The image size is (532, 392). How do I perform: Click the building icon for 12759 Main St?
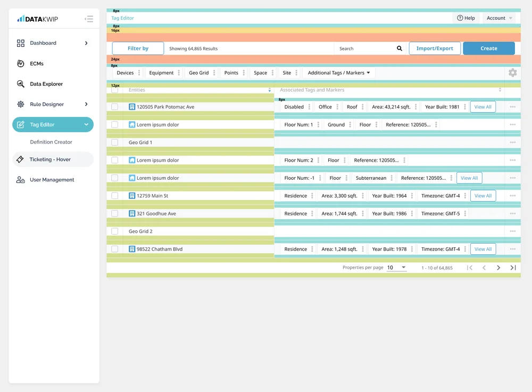[132, 196]
